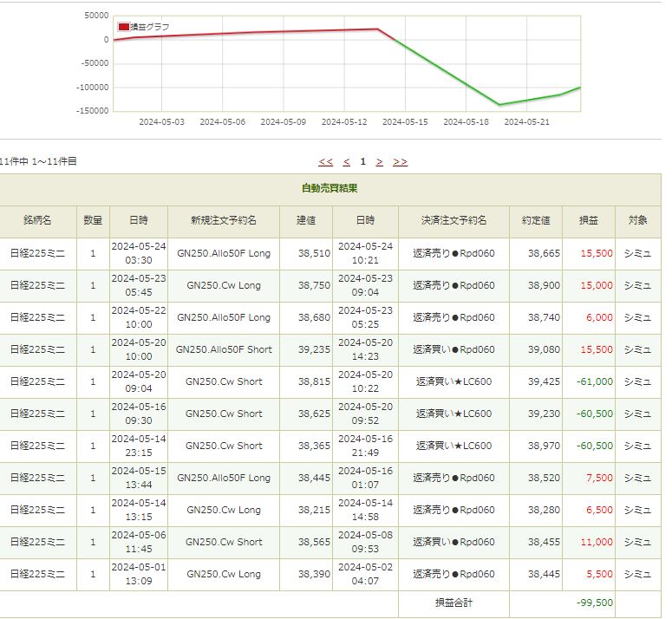Click profit value 5,500
The height and width of the screenshot is (619, 672).
pyautogui.click(x=599, y=575)
